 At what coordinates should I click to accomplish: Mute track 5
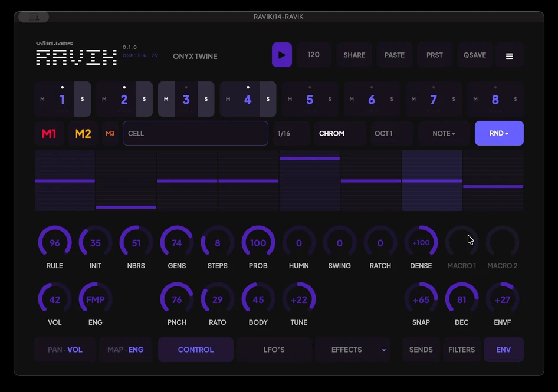pyautogui.click(x=290, y=99)
